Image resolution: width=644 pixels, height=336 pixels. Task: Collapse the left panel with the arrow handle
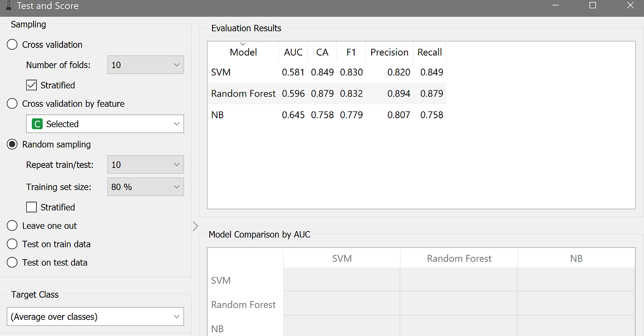[195, 226]
